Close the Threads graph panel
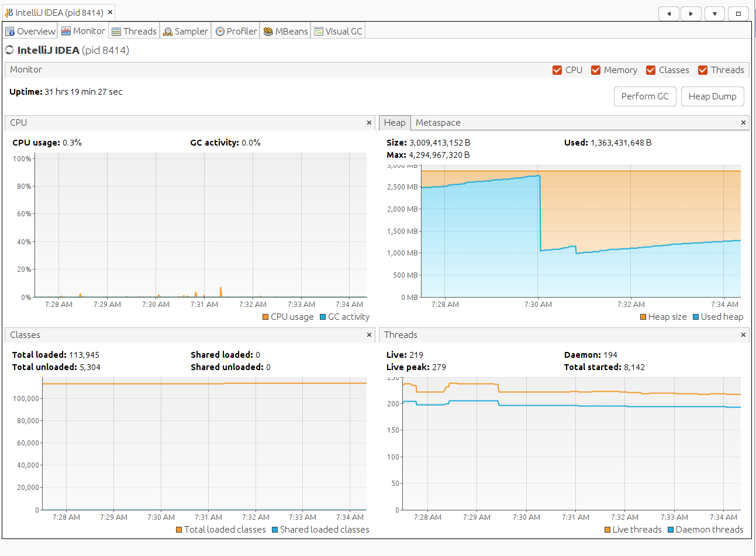This screenshot has height=556, width=756. coord(743,335)
